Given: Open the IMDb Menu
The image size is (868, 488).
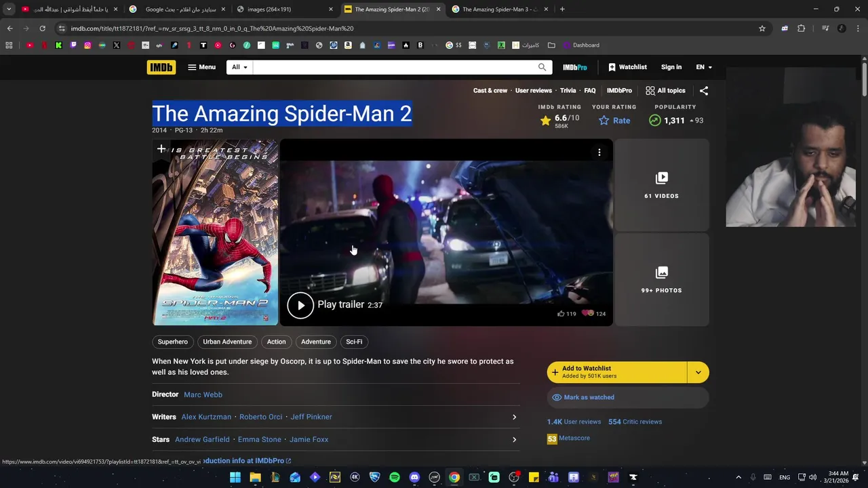Looking at the screenshot, I should coord(201,67).
